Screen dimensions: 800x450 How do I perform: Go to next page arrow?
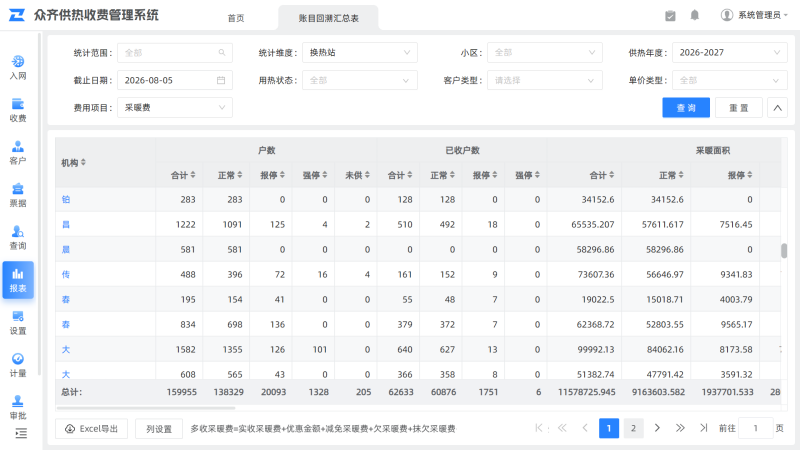(657, 428)
